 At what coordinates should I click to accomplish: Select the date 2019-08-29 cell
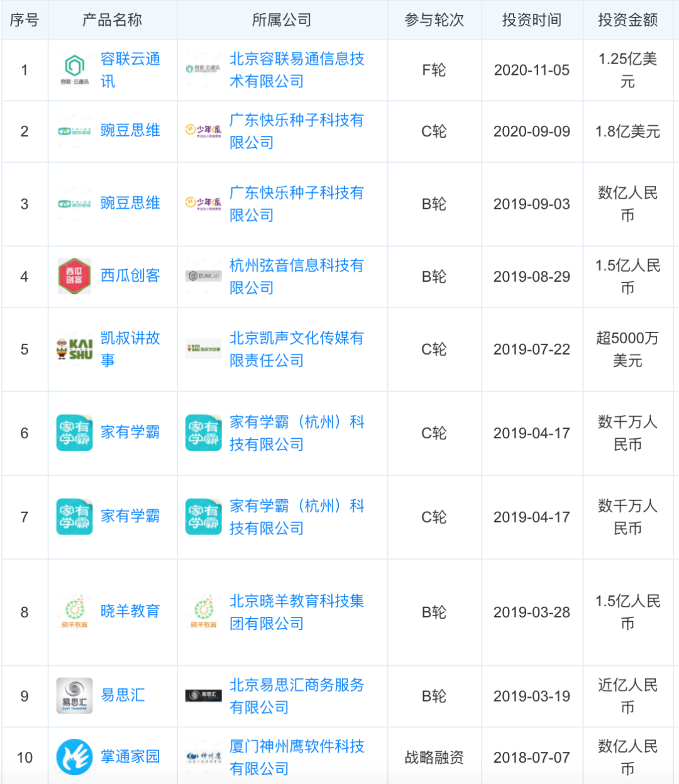pyautogui.click(x=532, y=277)
